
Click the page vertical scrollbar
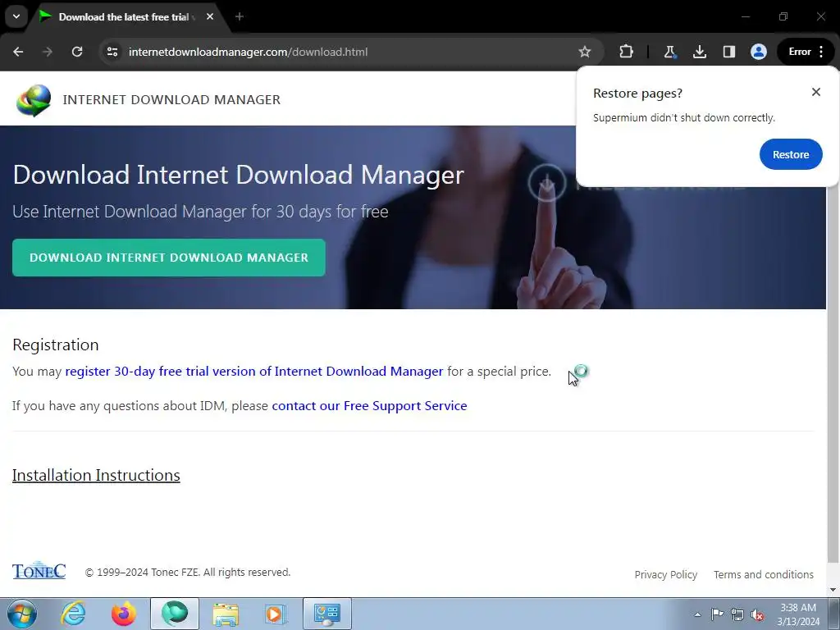(833, 375)
